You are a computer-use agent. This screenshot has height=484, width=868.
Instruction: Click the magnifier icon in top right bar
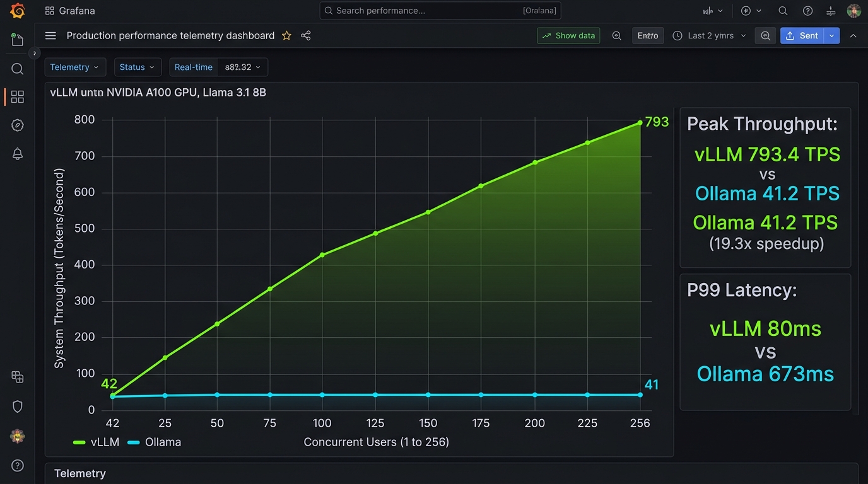[783, 11]
